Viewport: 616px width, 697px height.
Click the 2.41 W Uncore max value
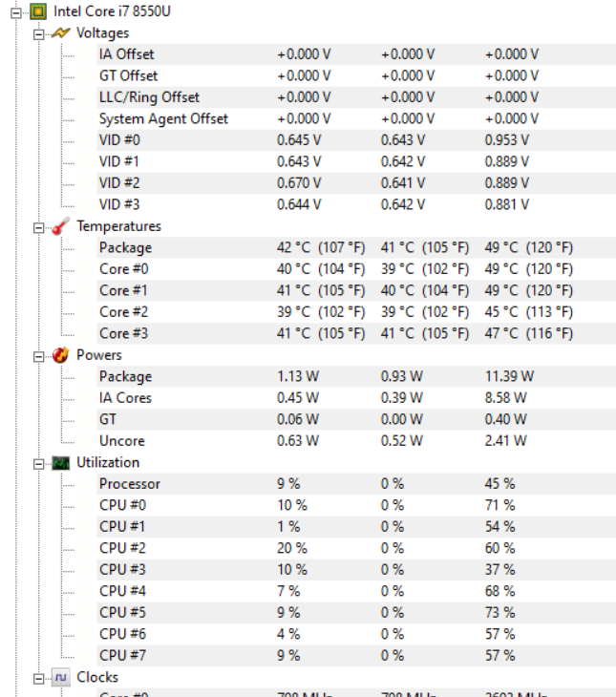point(506,441)
